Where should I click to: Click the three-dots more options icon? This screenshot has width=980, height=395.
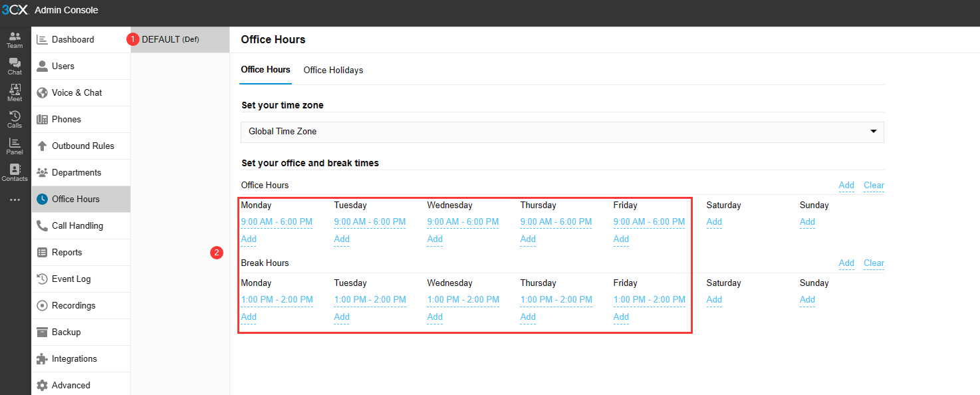[15, 199]
